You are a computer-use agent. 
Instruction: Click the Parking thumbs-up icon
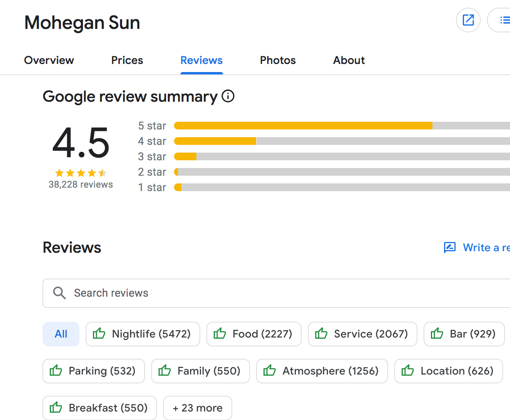pos(56,370)
